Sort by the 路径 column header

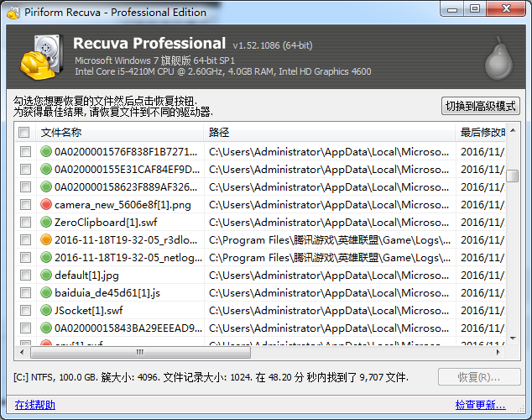330,132
